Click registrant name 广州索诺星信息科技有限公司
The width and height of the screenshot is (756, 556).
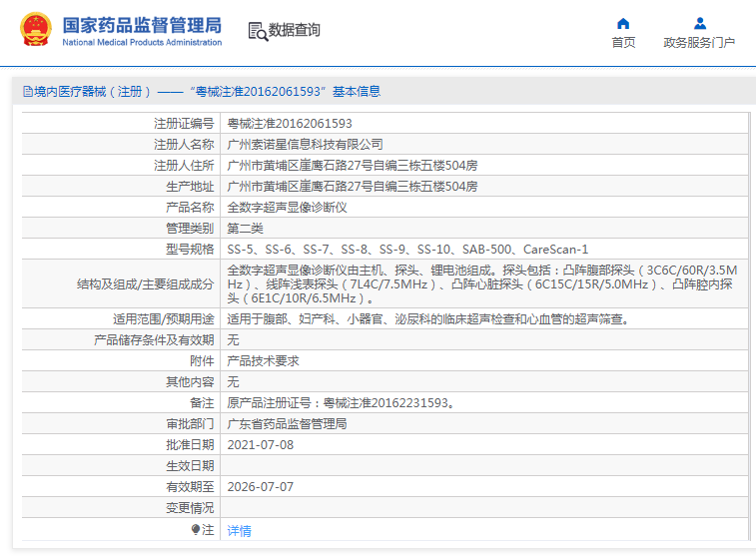coord(305,145)
